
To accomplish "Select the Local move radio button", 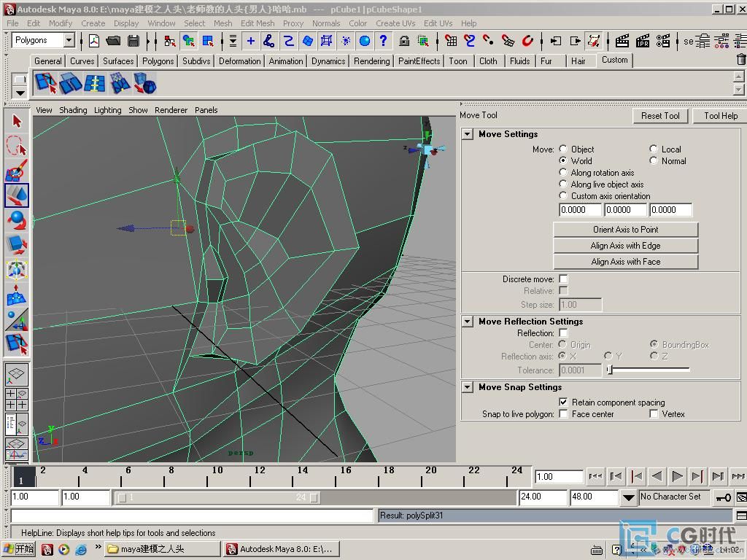I will pos(653,149).
